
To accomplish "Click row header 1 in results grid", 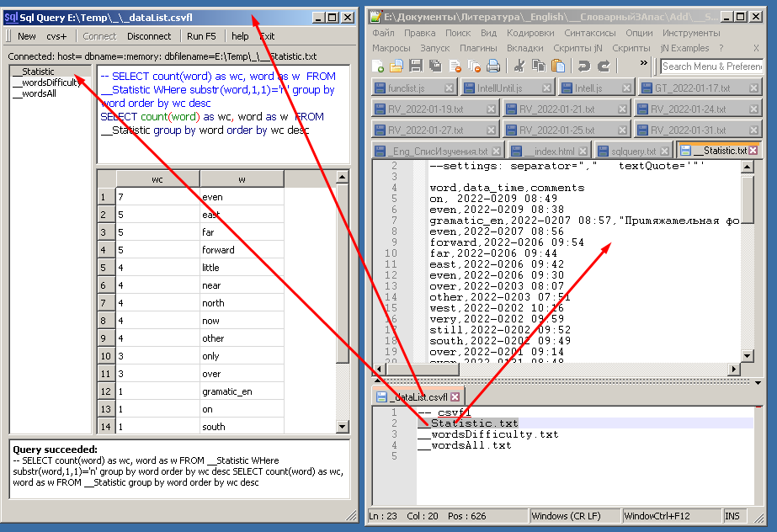I will point(106,197).
